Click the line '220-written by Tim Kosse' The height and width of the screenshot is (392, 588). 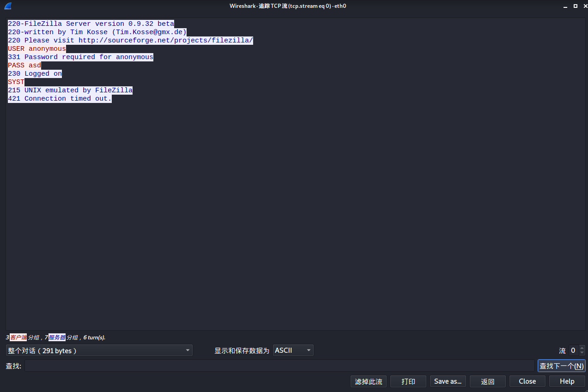pos(97,32)
